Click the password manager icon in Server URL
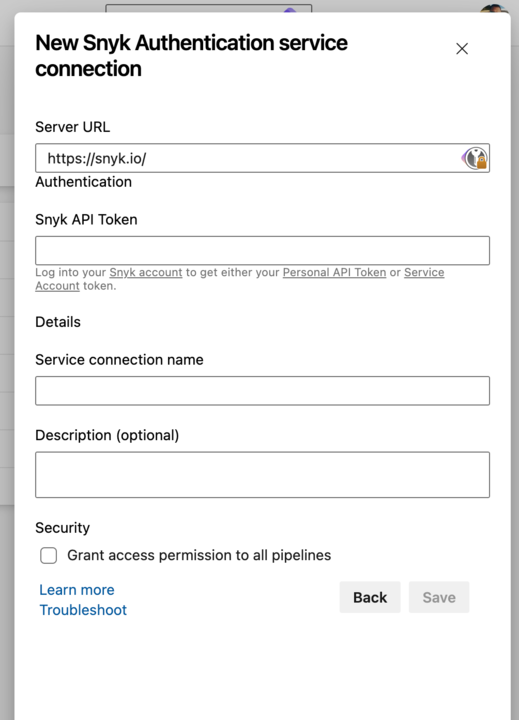This screenshot has width=519, height=720. tap(475, 158)
